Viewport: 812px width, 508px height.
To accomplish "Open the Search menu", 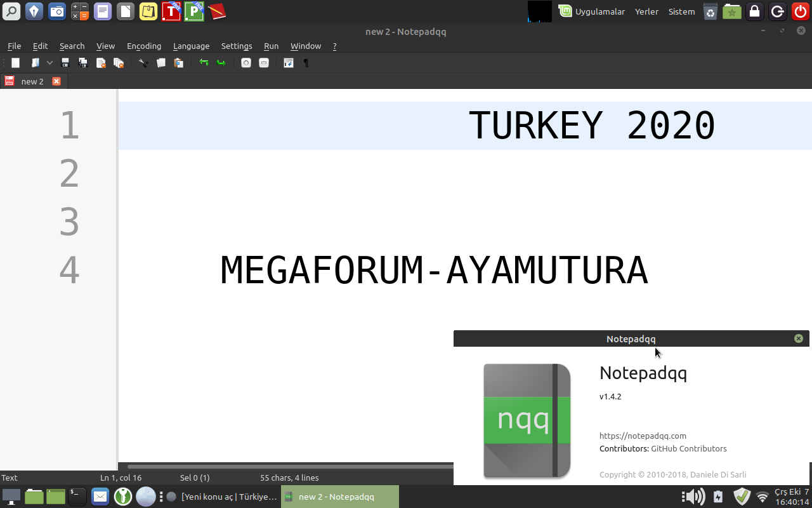I will [x=72, y=46].
